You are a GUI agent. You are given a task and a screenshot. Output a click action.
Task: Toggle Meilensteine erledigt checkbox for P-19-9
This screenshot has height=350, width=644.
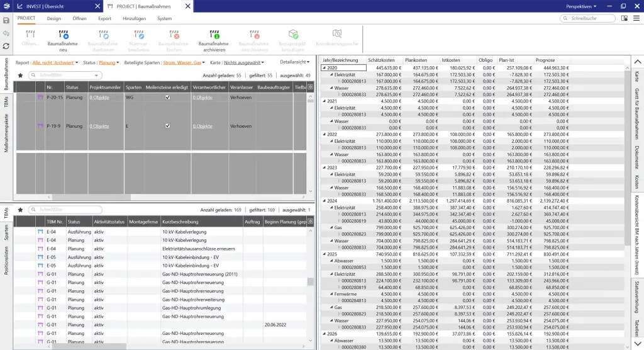[167, 126]
